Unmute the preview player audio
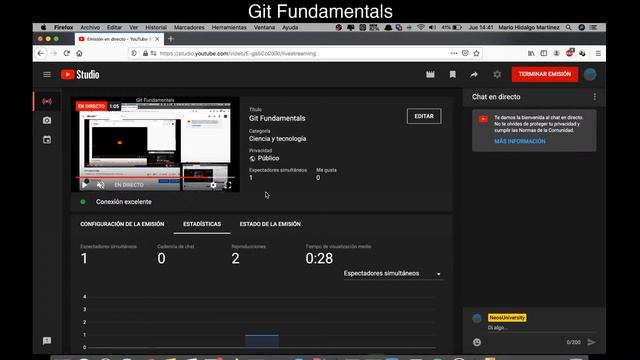Viewport: 640px width, 360px height. point(100,185)
